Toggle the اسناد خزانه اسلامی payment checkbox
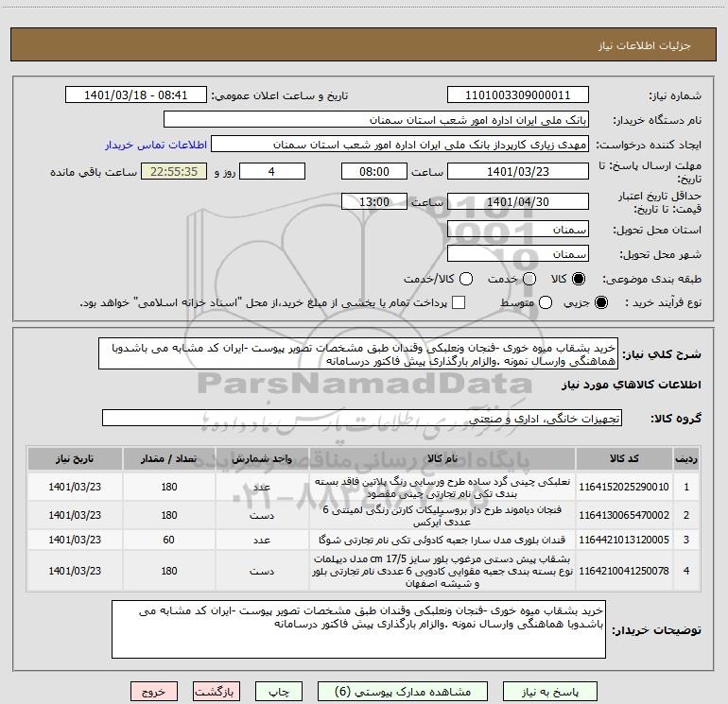The width and height of the screenshot is (728, 704). pos(459,302)
